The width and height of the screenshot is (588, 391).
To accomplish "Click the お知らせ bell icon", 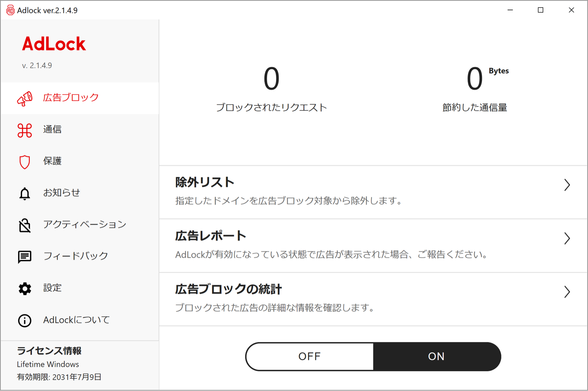I will point(25,193).
